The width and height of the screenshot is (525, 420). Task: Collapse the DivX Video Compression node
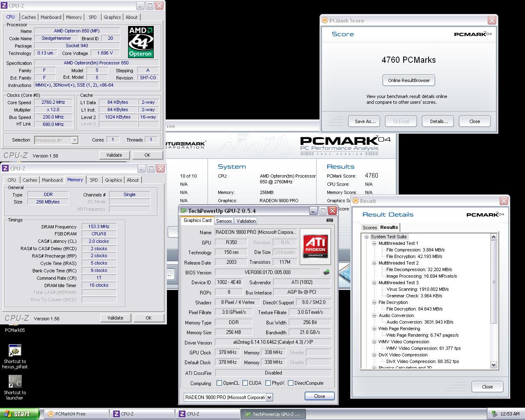(x=374, y=355)
